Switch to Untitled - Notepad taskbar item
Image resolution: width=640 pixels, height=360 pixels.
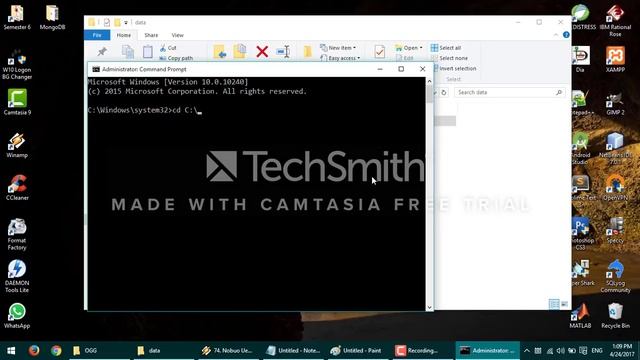click(x=292, y=351)
